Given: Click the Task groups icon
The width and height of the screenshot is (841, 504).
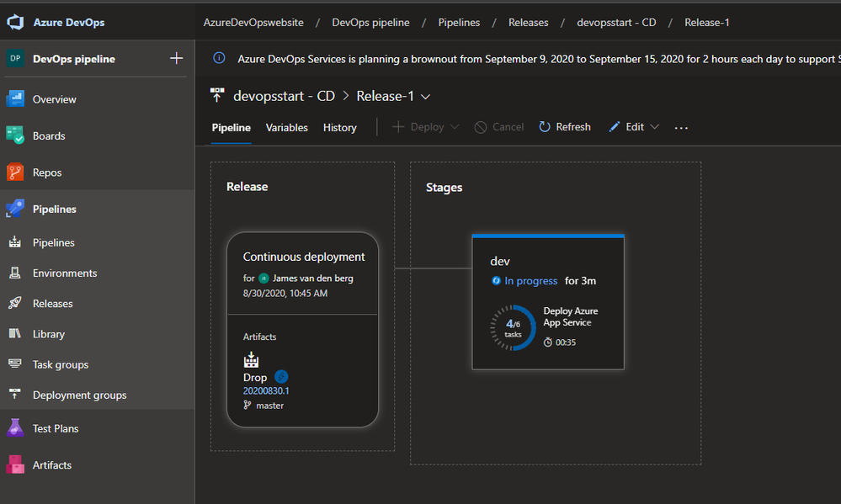Looking at the screenshot, I should (x=15, y=364).
